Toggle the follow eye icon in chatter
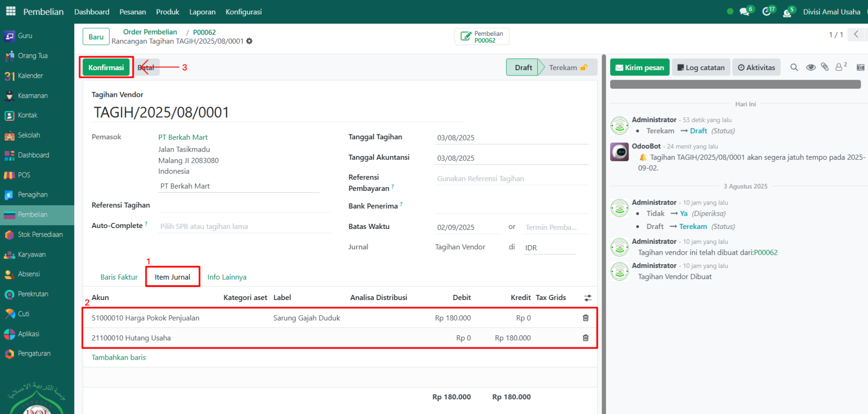Image resolution: width=868 pixels, height=414 pixels. (x=811, y=67)
